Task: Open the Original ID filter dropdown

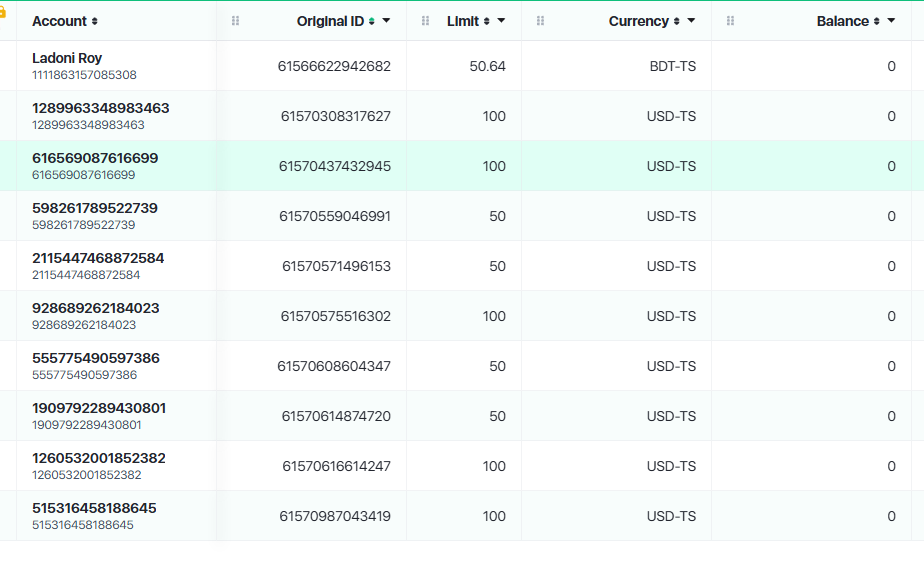Action: click(387, 21)
